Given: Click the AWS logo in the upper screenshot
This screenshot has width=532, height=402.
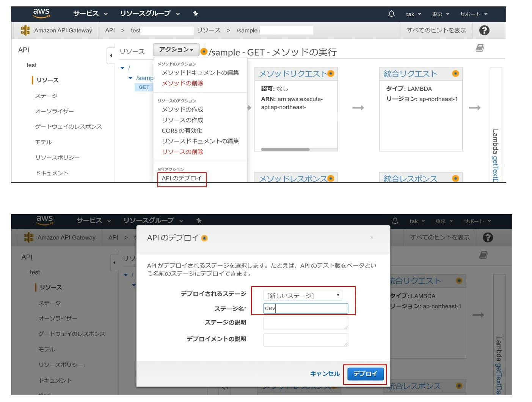Looking at the screenshot, I should pos(41,13).
